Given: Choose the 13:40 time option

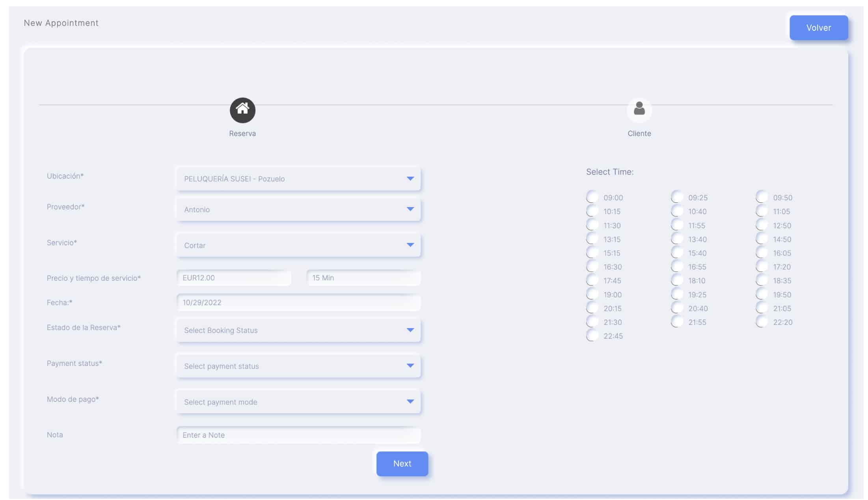Looking at the screenshot, I should (677, 239).
